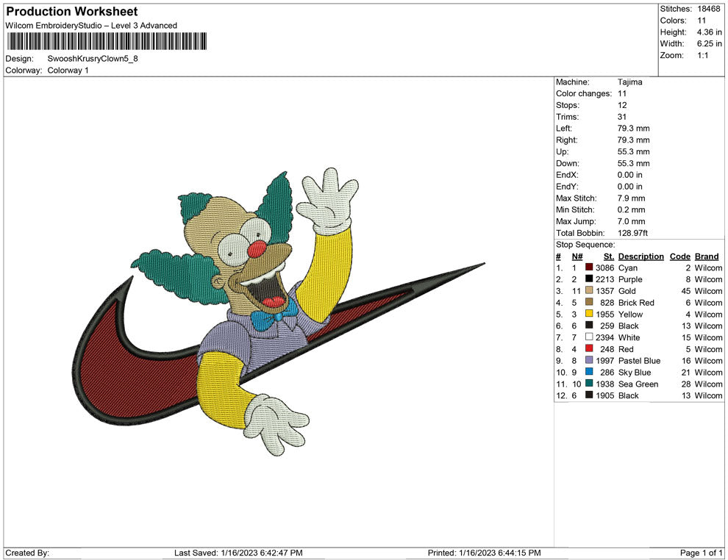Click the Max Jump value '7.0 mm'
Image resolution: width=728 pixels, height=560 pixels.
[631, 221]
